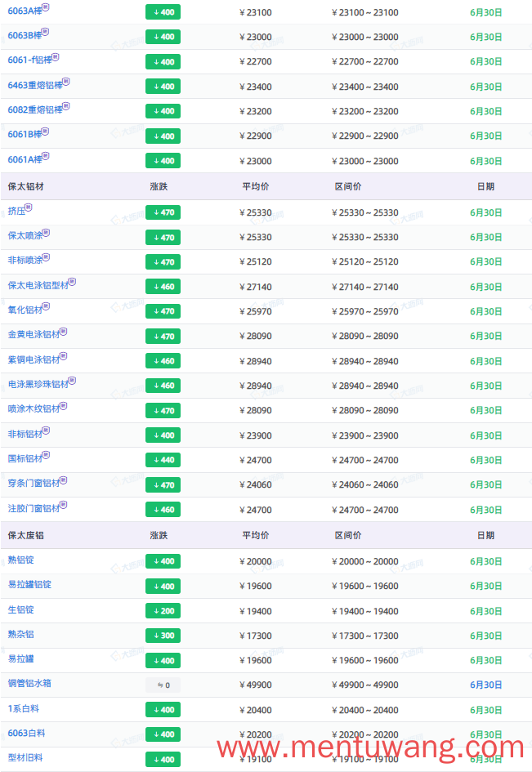Click the ≒0 change badge for 铜管铝水箱
The image size is (532, 772).
coord(163,685)
